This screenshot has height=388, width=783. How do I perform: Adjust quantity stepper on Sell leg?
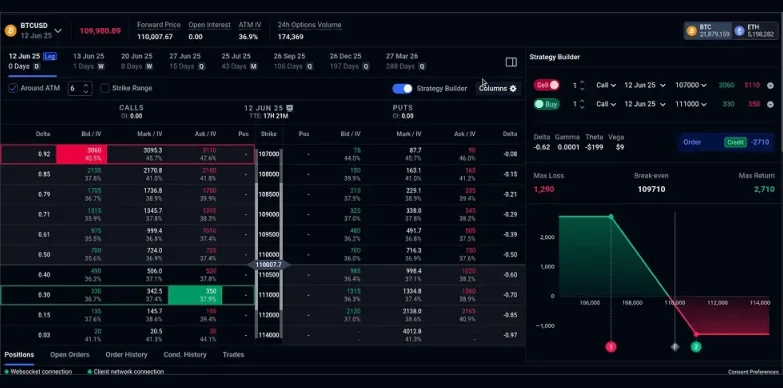point(581,85)
